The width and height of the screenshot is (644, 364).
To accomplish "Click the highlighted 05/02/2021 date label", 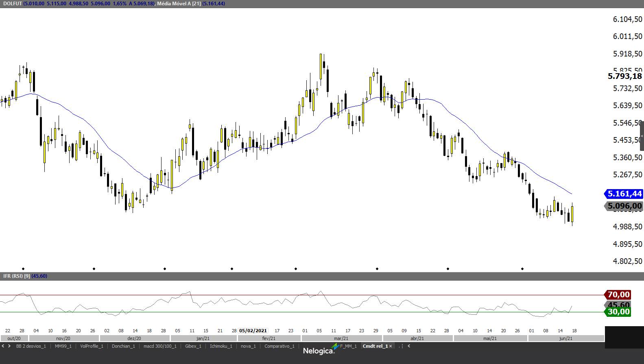I will coord(253,331).
